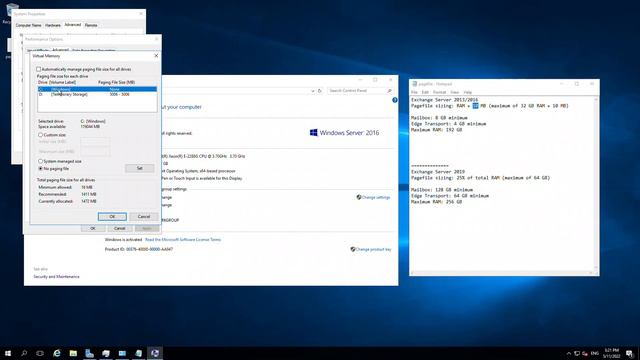
Task: Cancel the Virtual Memory dialog
Action: 144,216
